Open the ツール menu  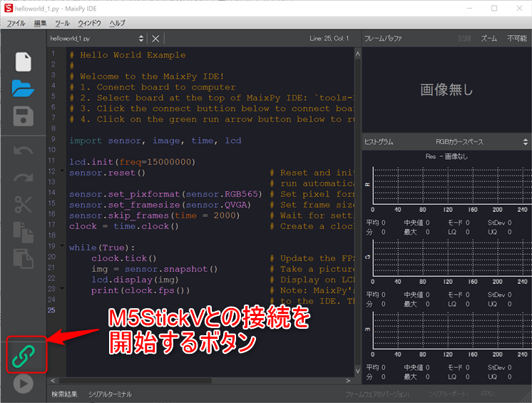click(x=62, y=23)
